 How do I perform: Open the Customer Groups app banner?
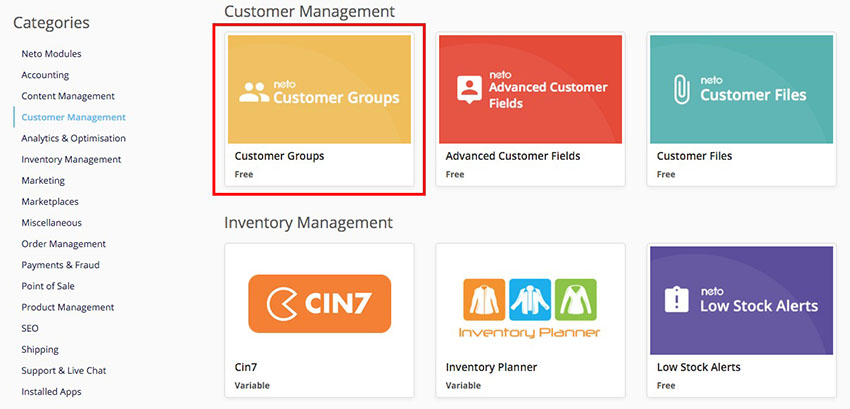pos(319,90)
